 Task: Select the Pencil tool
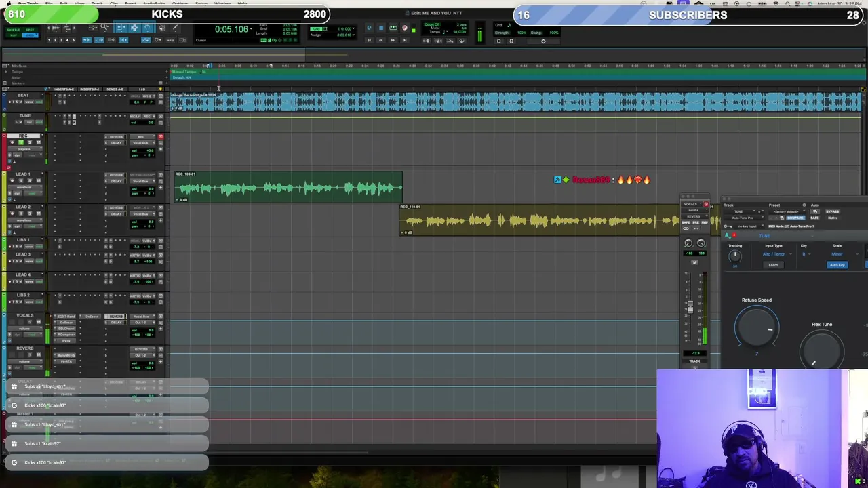pyautogui.click(x=176, y=28)
